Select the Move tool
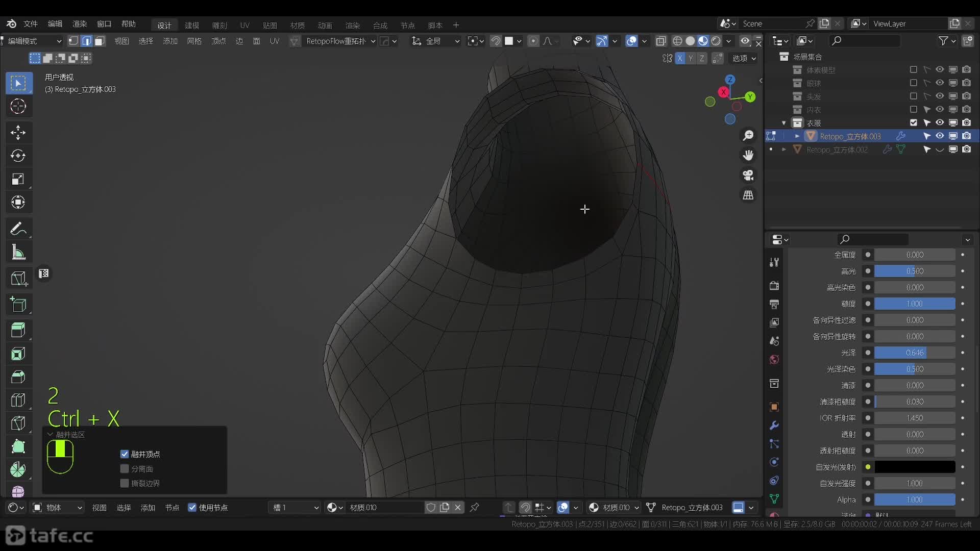The width and height of the screenshot is (980, 551). coord(18,133)
